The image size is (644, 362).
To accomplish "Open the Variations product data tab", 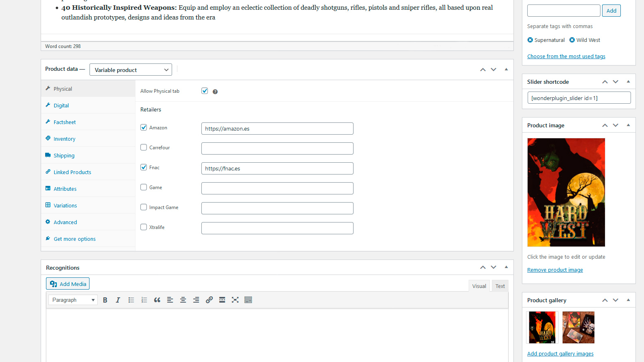I will [88, 205].
